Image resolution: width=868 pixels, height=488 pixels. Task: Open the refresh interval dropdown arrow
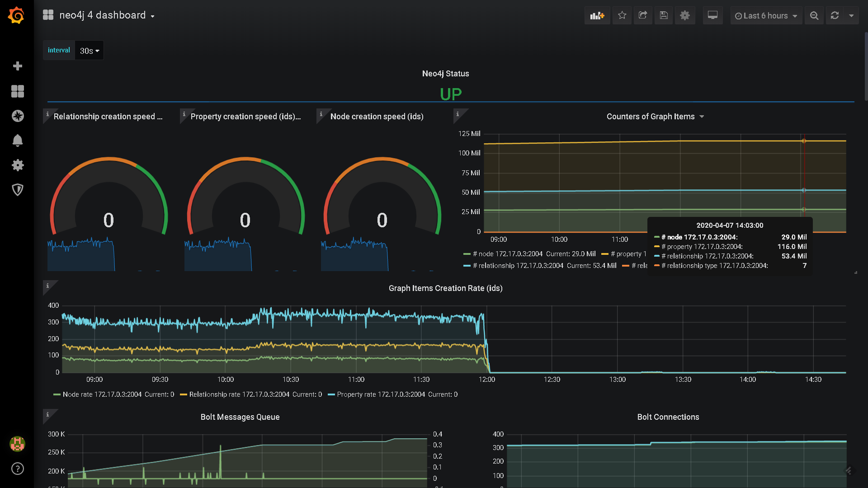coord(851,16)
